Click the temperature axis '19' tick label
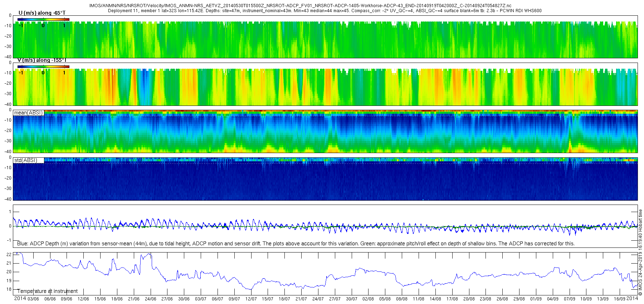The image size is (644, 304). [9, 281]
